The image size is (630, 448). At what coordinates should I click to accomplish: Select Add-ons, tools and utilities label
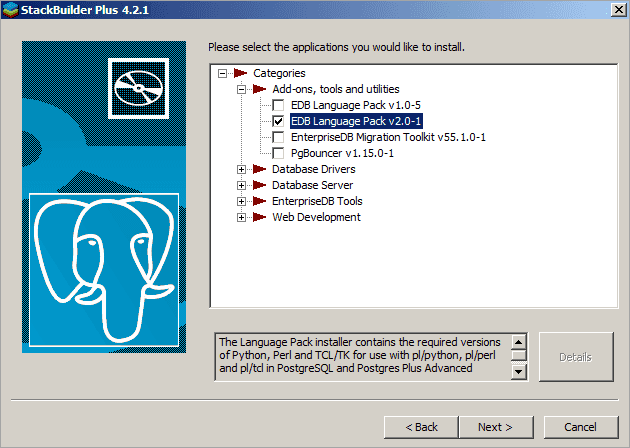(336, 89)
